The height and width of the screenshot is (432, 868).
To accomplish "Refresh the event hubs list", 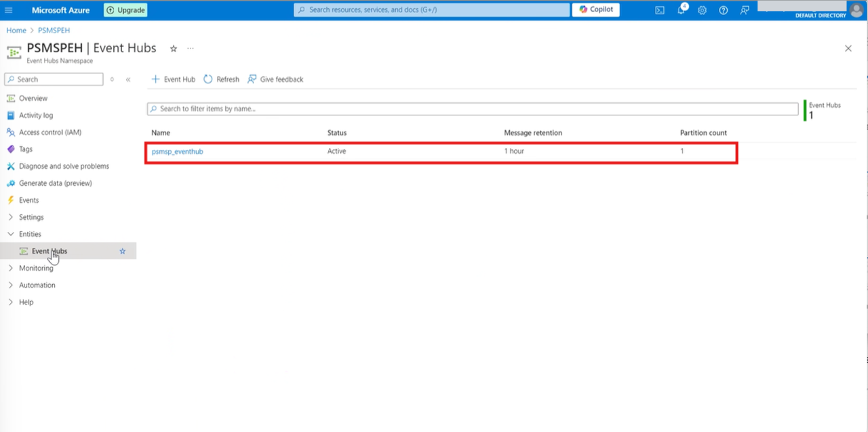I will tap(222, 79).
